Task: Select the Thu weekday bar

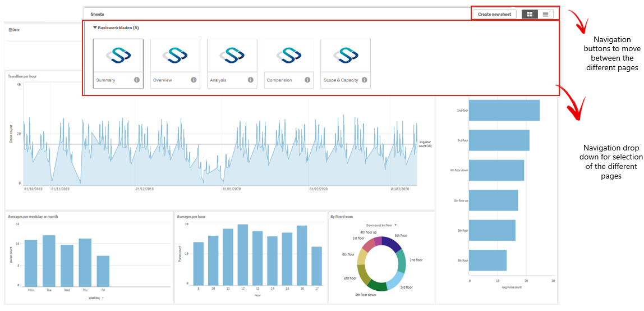Action: point(85,263)
